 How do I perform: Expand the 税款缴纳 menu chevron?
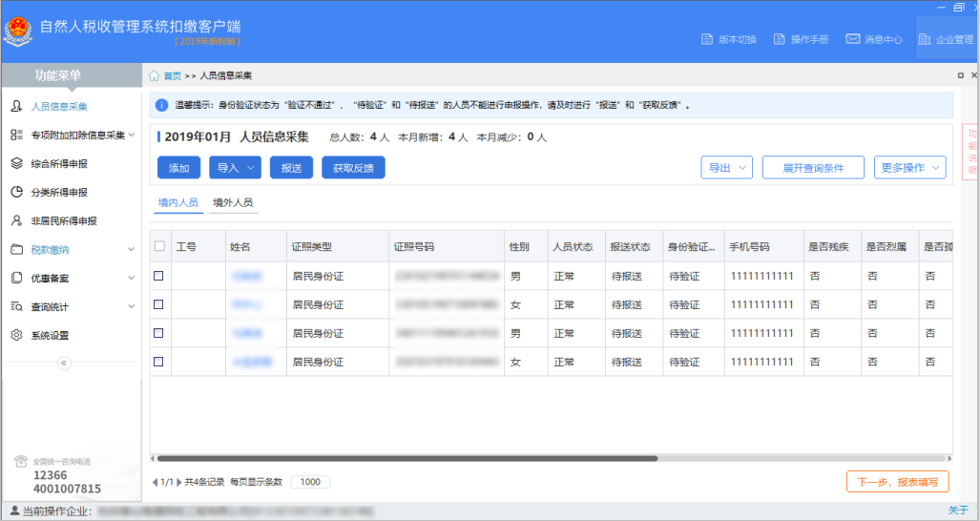(x=132, y=249)
